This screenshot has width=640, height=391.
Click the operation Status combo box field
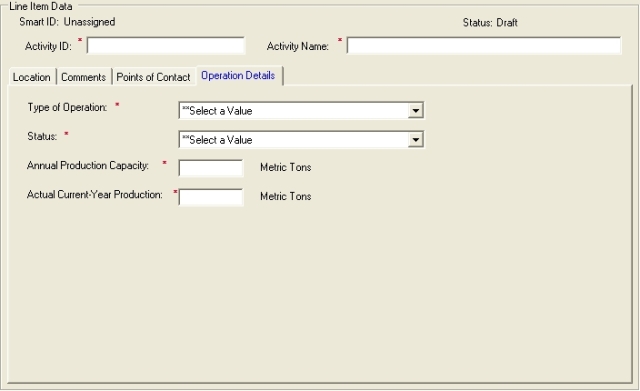301,140
